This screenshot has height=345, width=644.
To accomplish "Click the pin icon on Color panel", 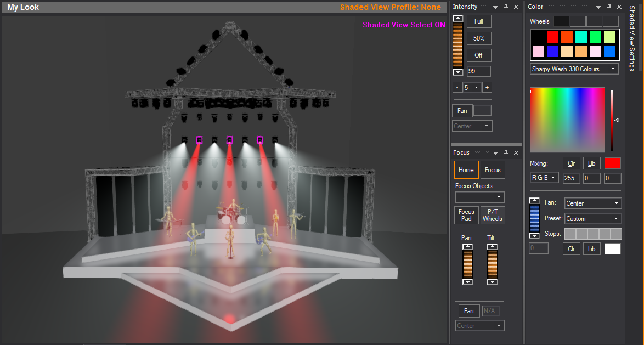I will 609,7.
